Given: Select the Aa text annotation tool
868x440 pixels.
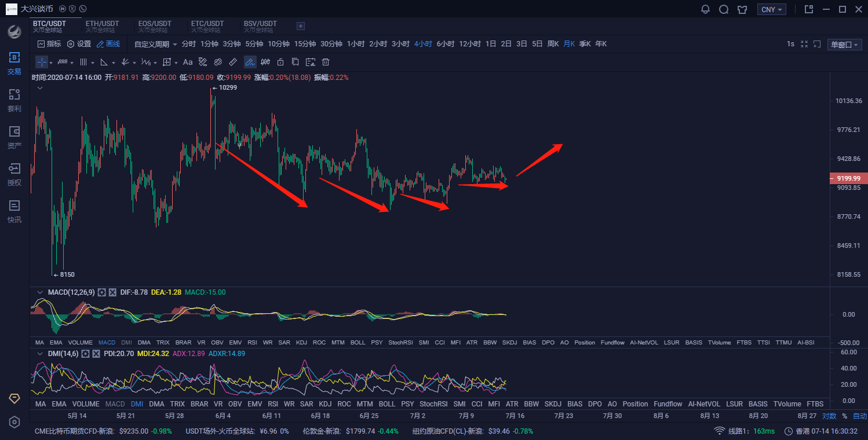Looking at the screenshot, I should point(188,62).
